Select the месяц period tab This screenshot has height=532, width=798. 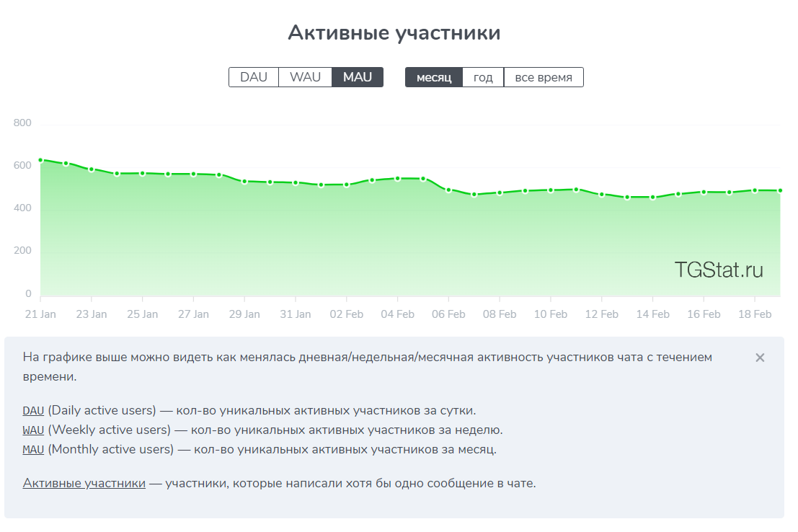434,77
